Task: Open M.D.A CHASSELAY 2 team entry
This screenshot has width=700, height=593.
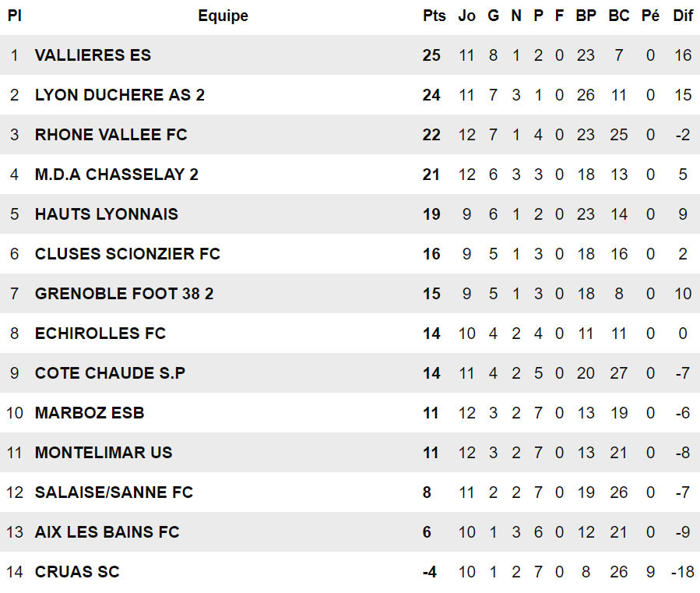Action: tap(117, 175)
